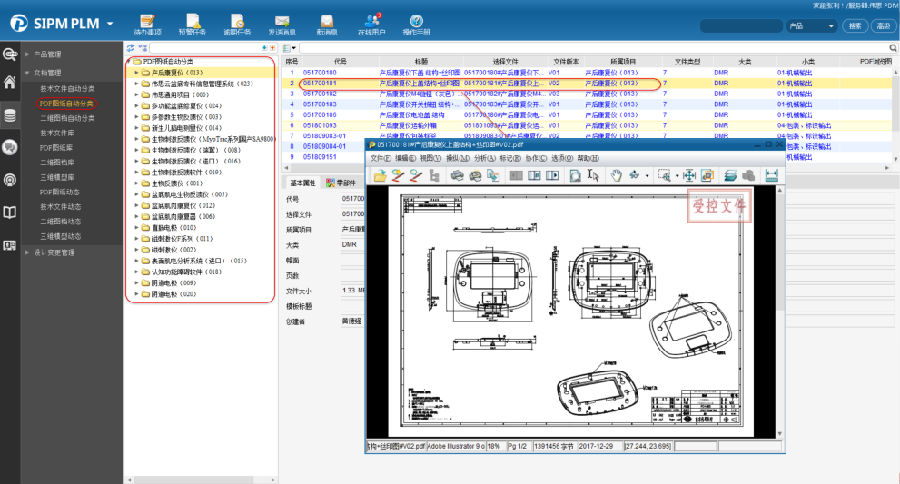
Task: Click the top-right search input field
Action: [x=740, y=26]
